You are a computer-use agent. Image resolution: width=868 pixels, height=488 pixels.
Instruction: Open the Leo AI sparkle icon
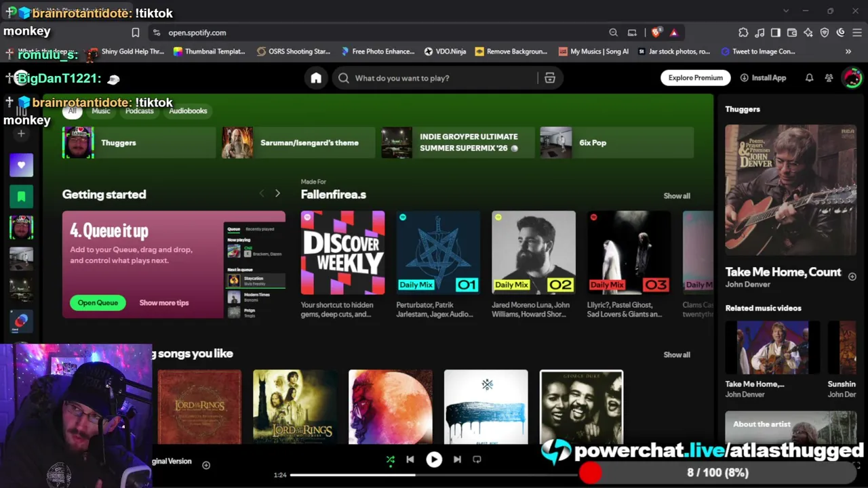pyautogui.click(x=808, y=33)
